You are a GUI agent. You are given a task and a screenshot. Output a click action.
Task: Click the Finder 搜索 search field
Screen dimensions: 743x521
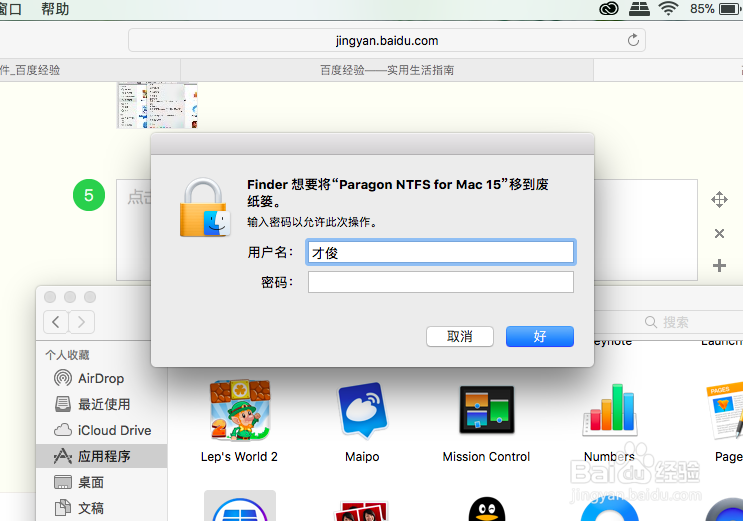(668, 322)
